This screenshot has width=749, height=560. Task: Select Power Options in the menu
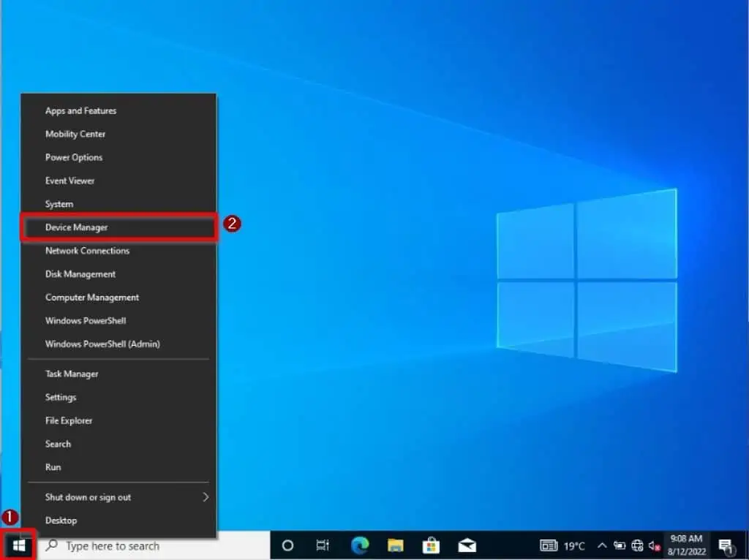pos(118,157)
